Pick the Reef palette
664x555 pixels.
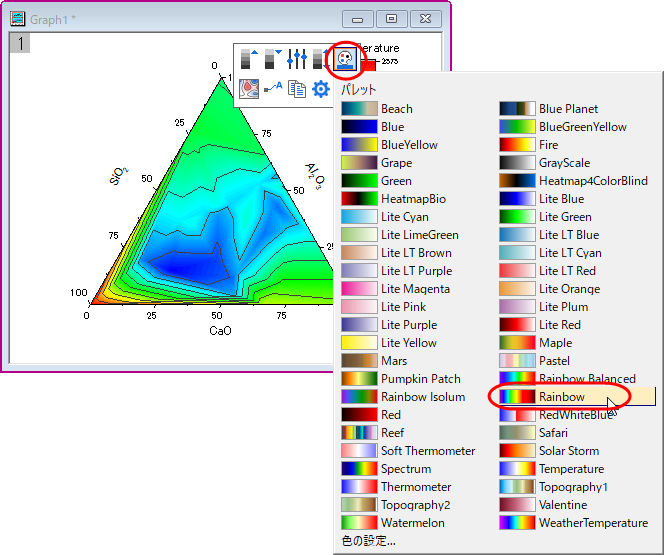373,433
